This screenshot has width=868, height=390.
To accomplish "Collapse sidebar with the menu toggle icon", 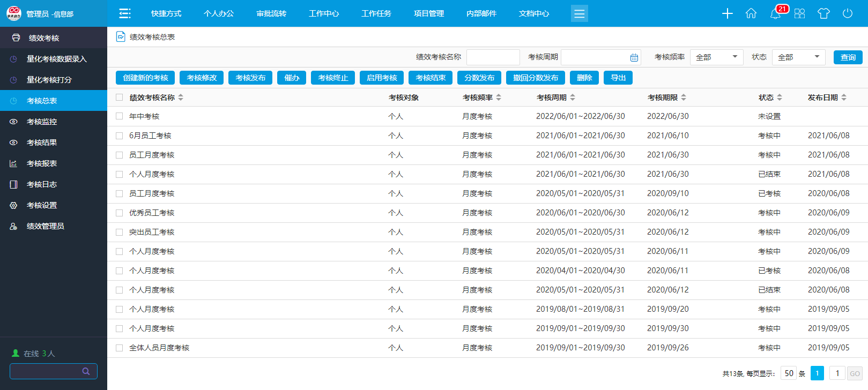I will click(x=125, y=13).
